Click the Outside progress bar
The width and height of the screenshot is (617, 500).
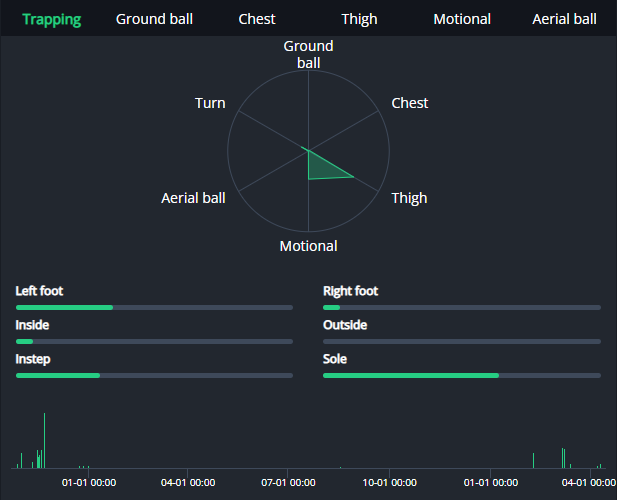tap(461, 342)
